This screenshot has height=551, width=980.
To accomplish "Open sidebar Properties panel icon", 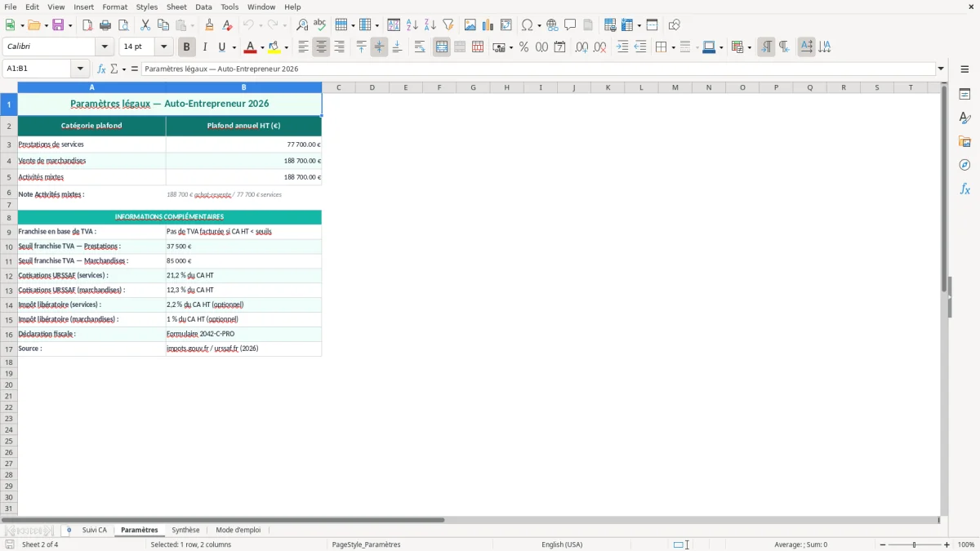I will click(964, 95).
